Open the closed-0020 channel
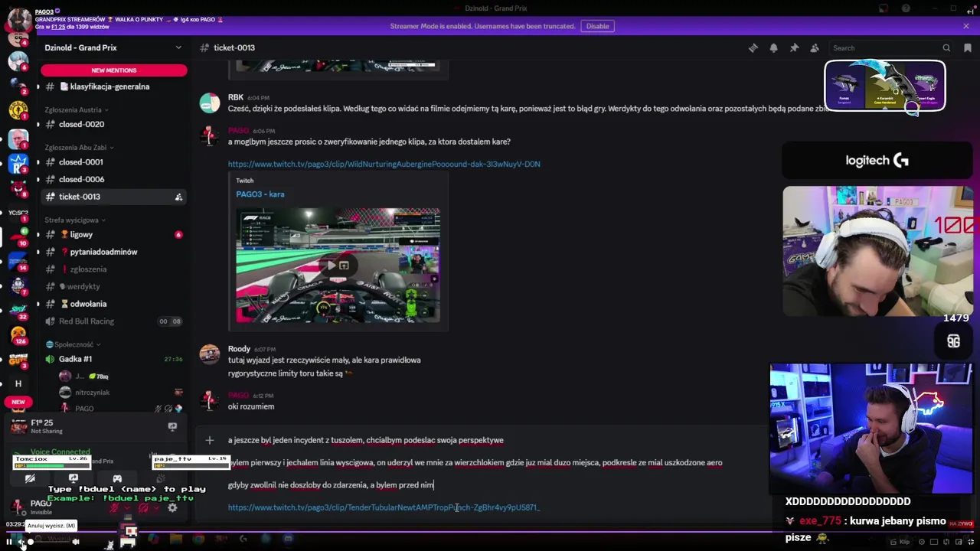Screen dimensions: 980x551 pos(113,124)
